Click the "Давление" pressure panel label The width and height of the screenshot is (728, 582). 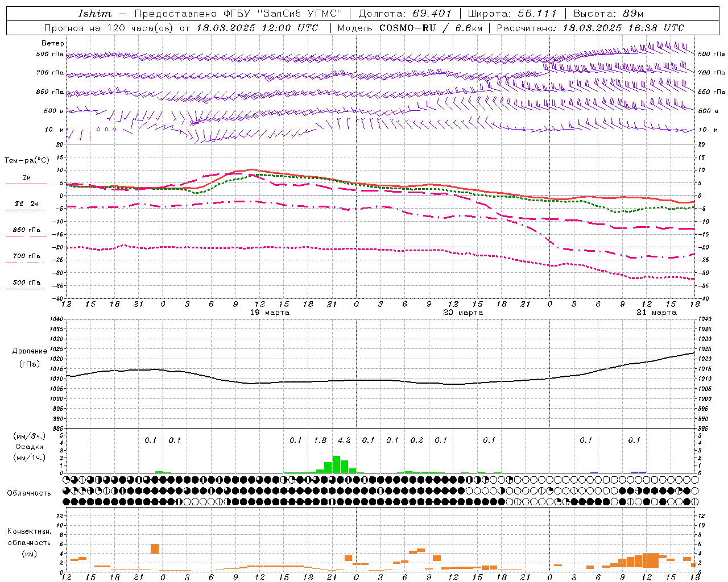[30, 351]
